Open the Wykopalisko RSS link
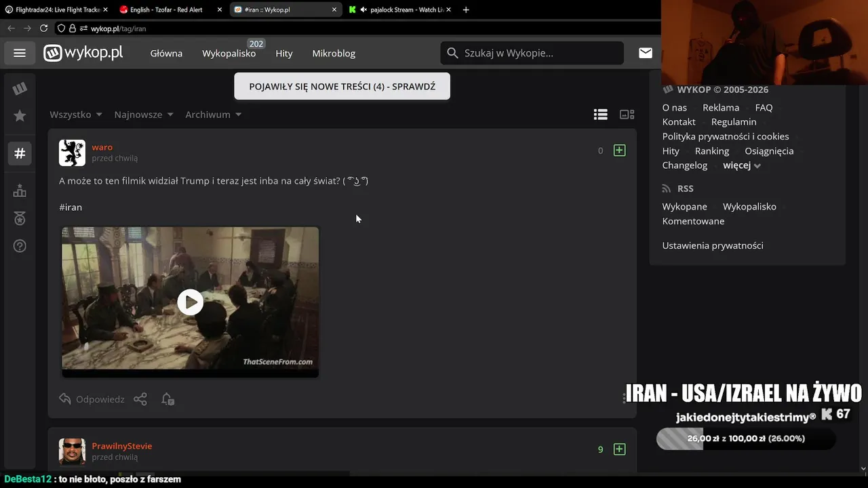The height and width of the screenshot is (488, 868). pyautogui.click(x=749, y=207)
